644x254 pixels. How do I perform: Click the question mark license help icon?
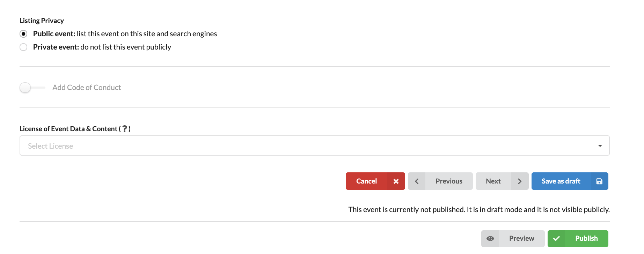tap(125, 129)
